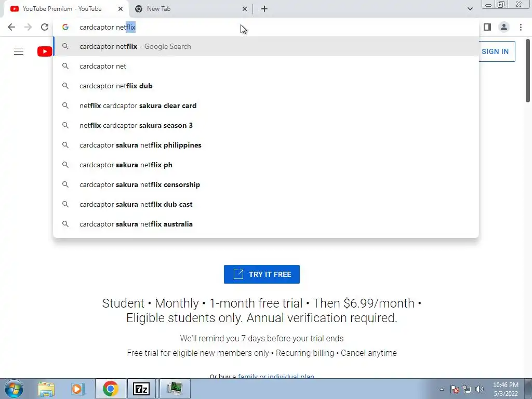Open Chrome three-dot menu
The height and width of the screenshot is (399, 532).
click(521, 27)
